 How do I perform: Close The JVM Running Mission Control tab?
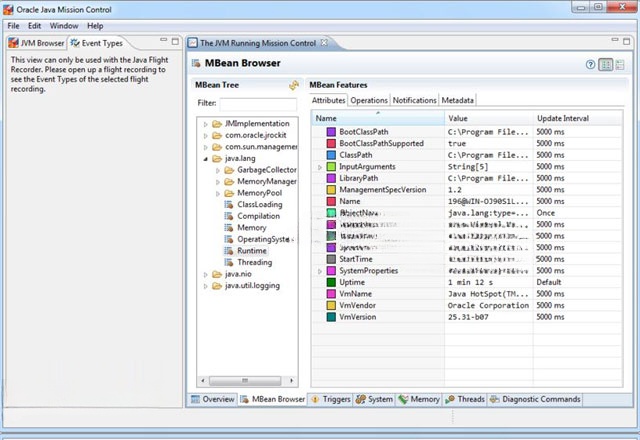(x=324, y=42)
